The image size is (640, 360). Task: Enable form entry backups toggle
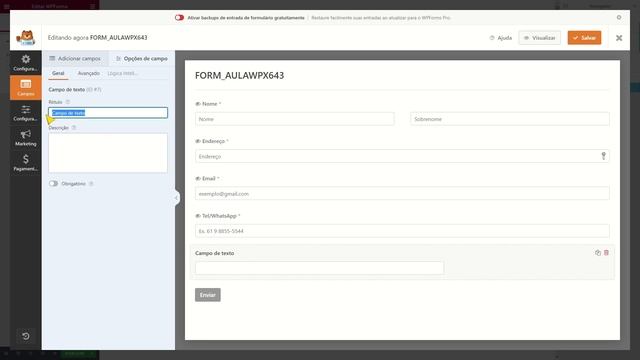[179, 18]
